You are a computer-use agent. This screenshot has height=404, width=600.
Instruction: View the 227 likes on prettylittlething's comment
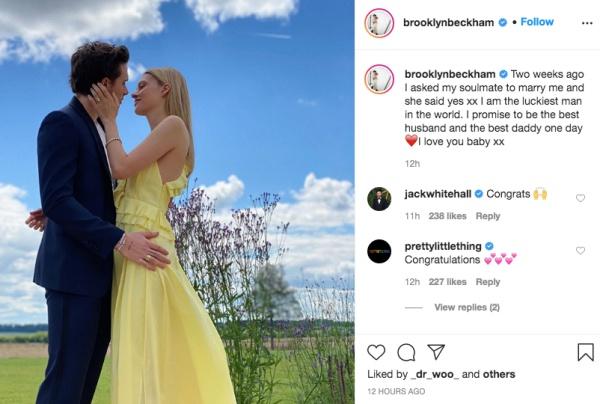(x=447, y=282)
